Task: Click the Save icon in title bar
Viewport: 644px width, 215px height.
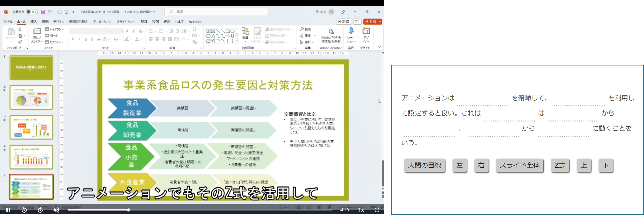Action: (x=43, y=12)
